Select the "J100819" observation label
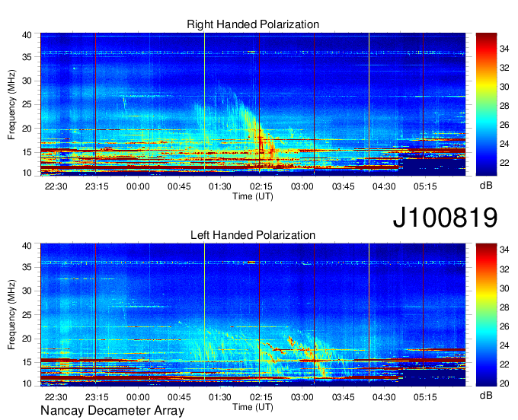The height and width of the screenshot is (420, 518). click(445, 218)
